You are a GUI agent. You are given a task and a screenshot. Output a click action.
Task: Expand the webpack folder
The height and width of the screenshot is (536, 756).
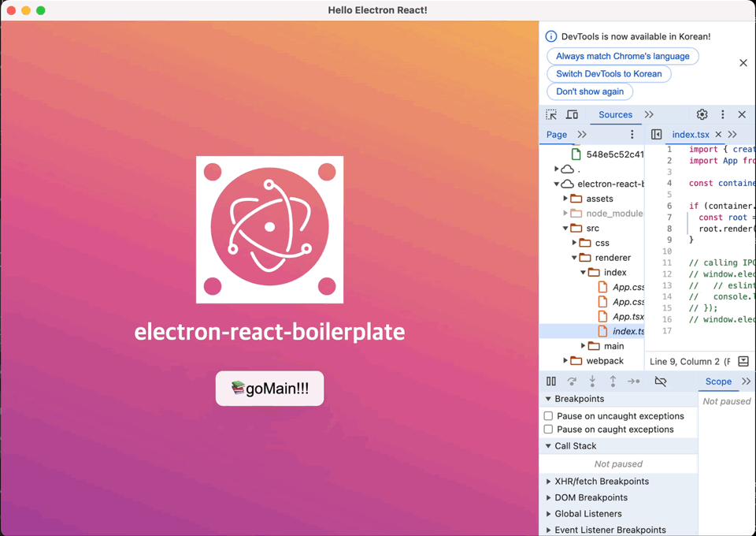click(565, 361)
